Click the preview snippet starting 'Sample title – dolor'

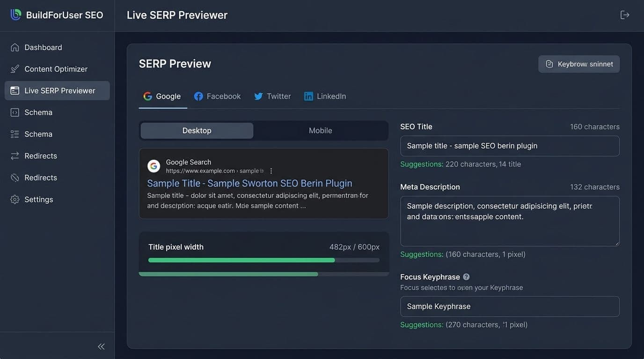pyautogui.click(x=258, y=201)
